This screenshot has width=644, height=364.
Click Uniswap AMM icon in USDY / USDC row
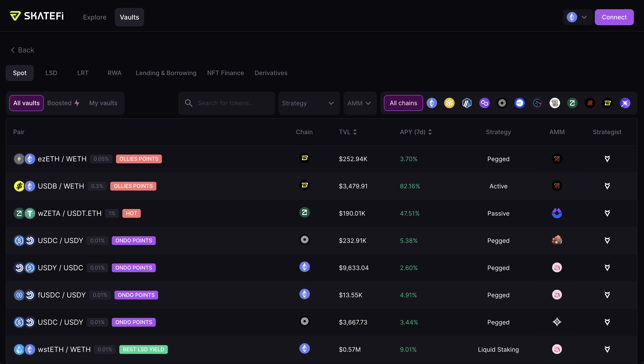coord(557,267)
